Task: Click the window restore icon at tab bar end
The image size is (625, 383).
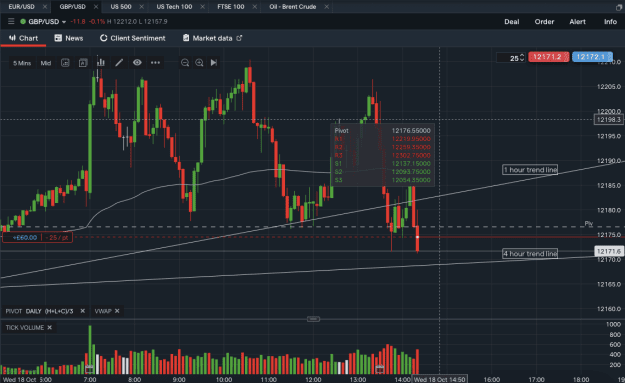Action: pyautogui.click(x=619, y=7)
